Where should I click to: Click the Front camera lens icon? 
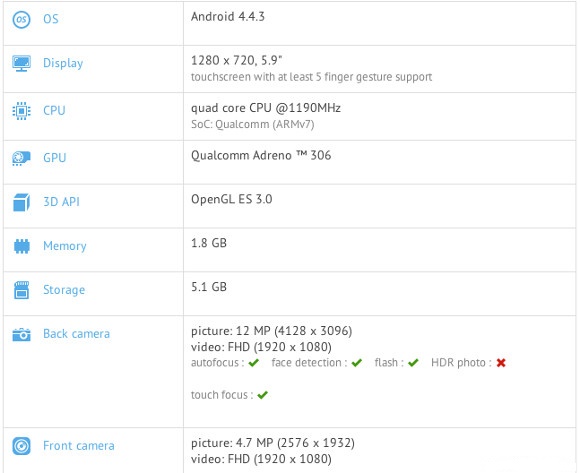21,446
